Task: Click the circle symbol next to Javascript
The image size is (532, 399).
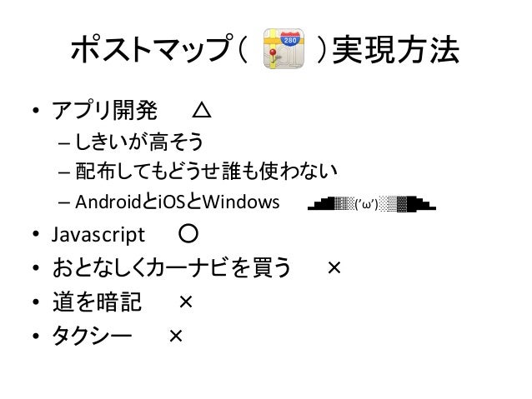Action: [188, 233]
